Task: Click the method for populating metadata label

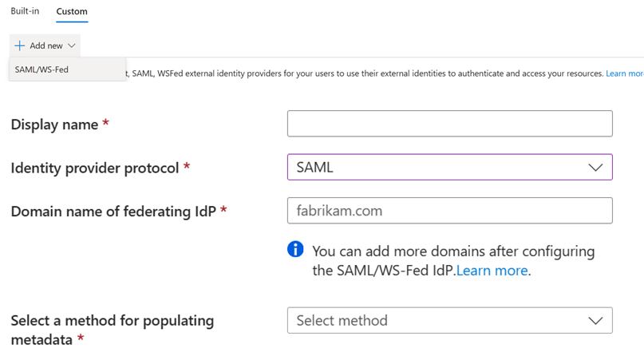Action: pyautogui.click(x=112, y=321)
